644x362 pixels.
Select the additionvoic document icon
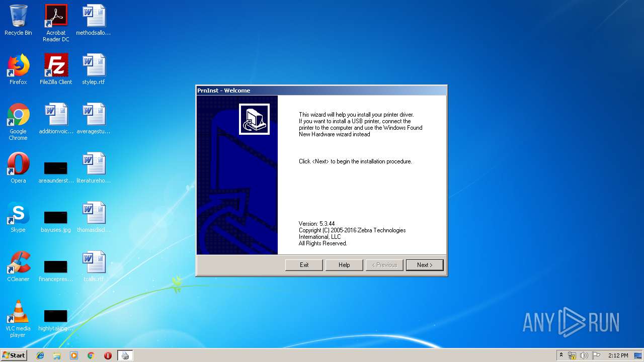pos(56,119)
